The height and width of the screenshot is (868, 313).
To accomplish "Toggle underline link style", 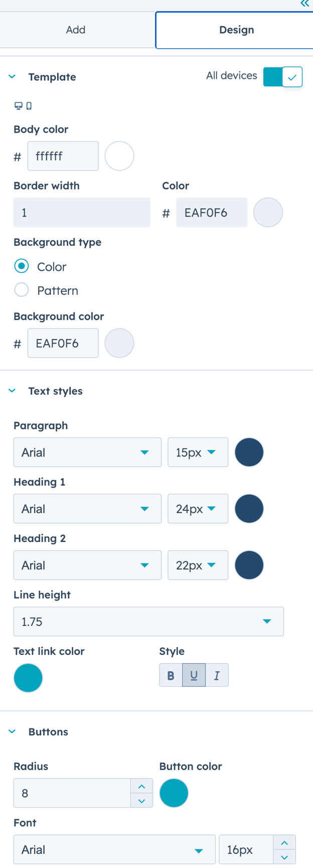I will (x=194, y=675).
